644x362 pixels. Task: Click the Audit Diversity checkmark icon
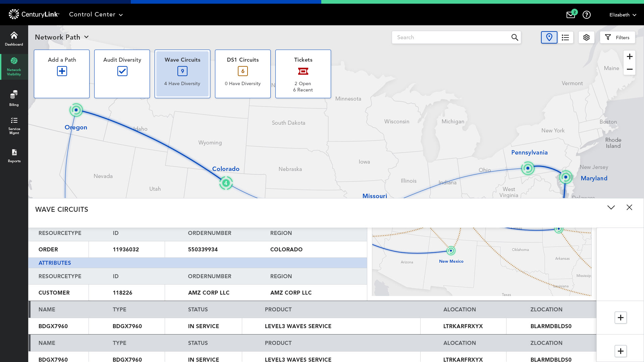(122, 71)
